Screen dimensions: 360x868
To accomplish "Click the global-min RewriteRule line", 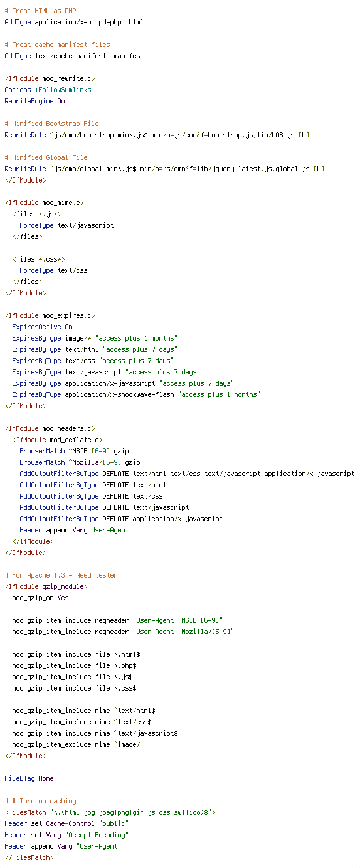I will pyautogui.click(x=164, y=169).
